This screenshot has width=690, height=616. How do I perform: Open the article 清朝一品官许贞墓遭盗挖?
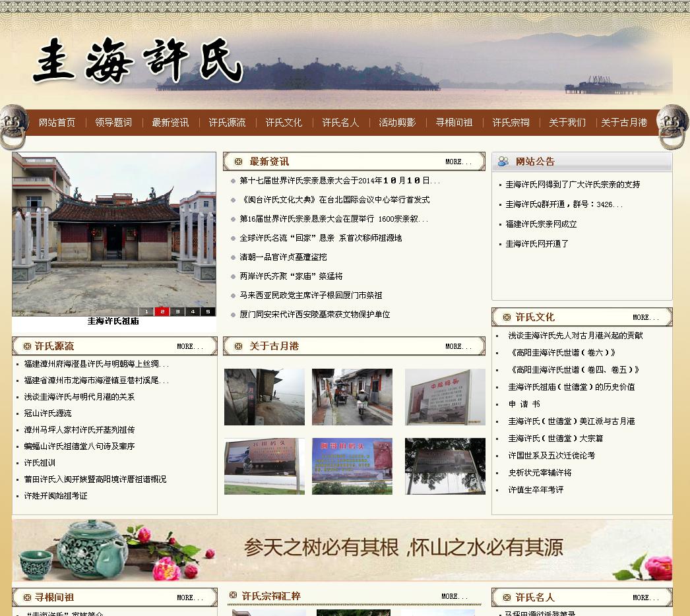coord(283,257)
